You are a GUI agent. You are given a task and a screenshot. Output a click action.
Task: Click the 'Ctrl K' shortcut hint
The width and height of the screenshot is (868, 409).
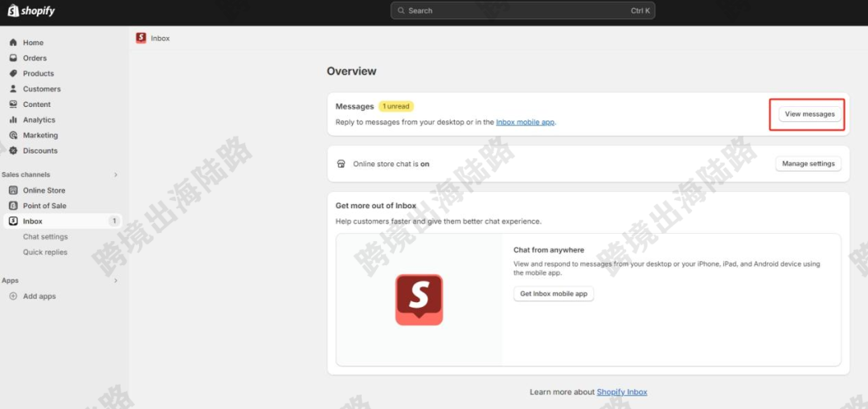(x=641, y=10)
